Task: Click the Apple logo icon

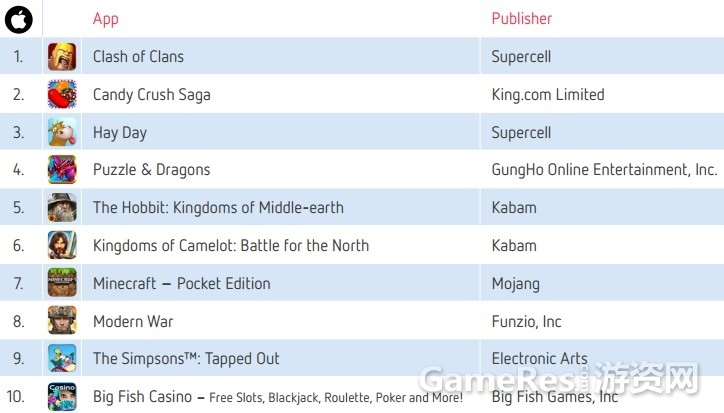Action: click(19, 19)
